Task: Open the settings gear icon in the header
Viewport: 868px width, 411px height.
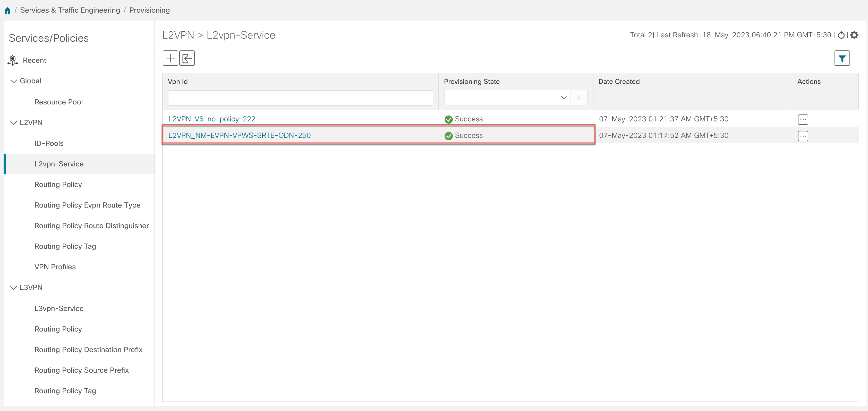Action: click(x=854, y=35)
